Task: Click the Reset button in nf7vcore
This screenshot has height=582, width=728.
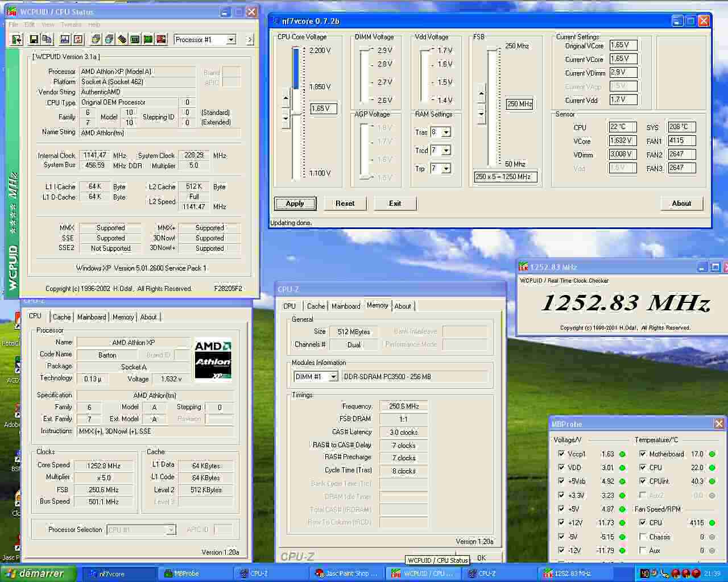Action: point(345,203)
